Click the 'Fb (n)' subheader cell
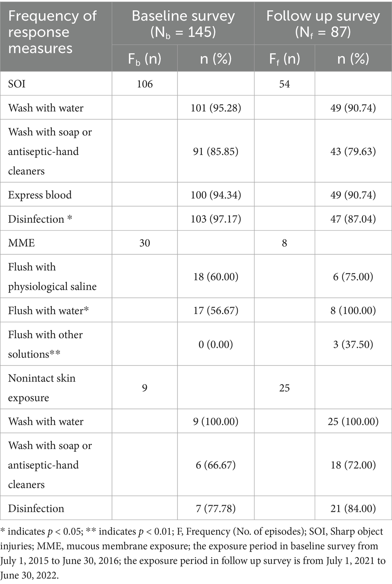Screen dimensions: 392x584 point(145,59)
